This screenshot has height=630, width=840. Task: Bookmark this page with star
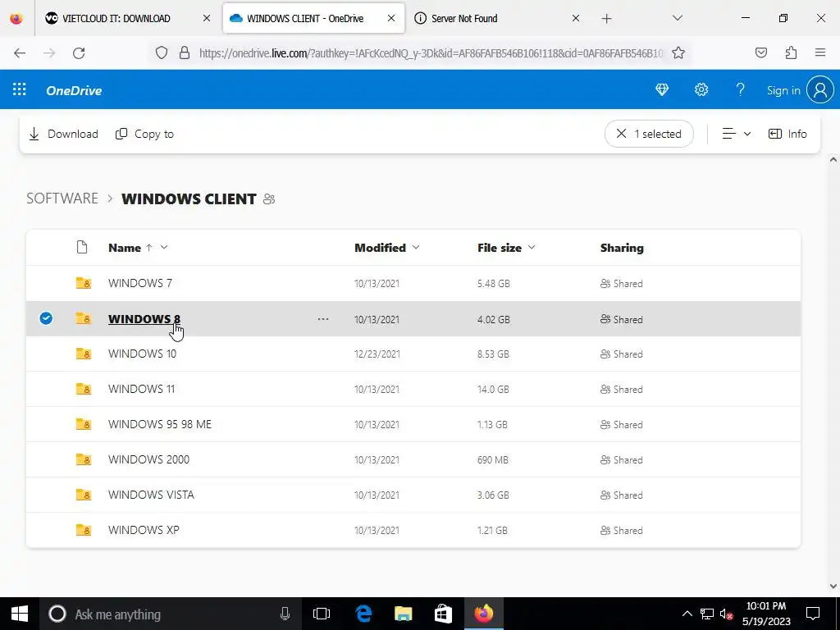coord(678,53)
